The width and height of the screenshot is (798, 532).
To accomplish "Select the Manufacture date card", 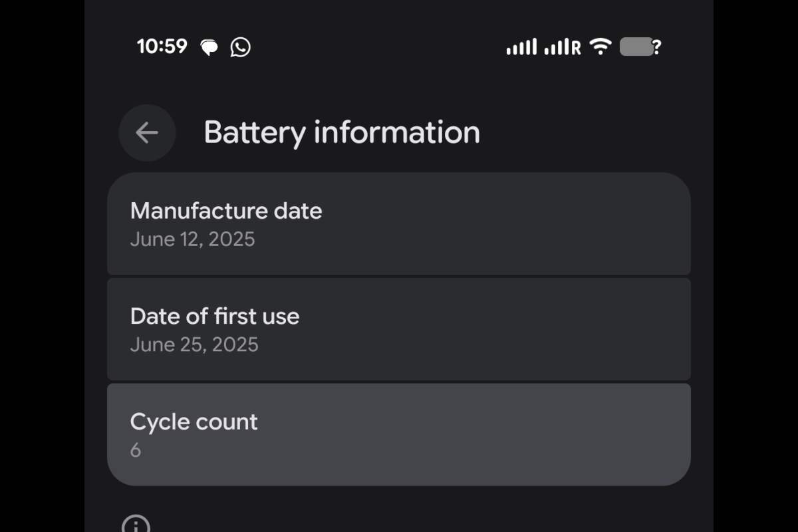I will pyautogui.click(x=399, y=224).
